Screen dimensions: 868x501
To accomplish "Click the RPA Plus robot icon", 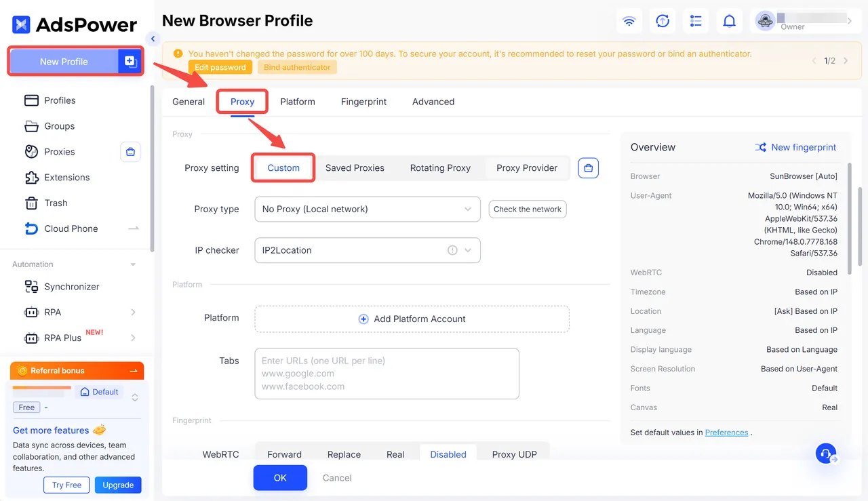I will click(31, 338).
